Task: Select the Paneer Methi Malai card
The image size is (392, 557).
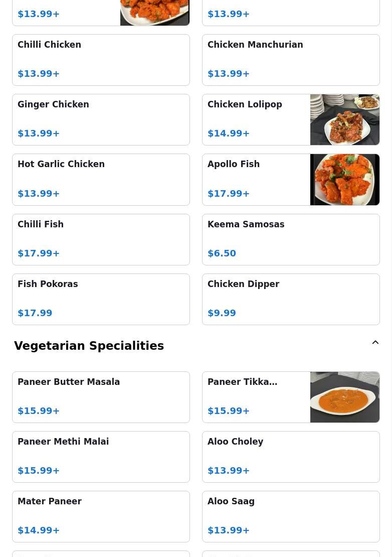Action: 101,457
